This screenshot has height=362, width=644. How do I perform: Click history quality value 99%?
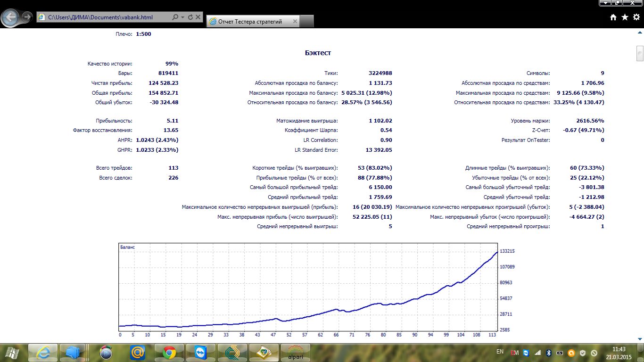coord(172,64)
